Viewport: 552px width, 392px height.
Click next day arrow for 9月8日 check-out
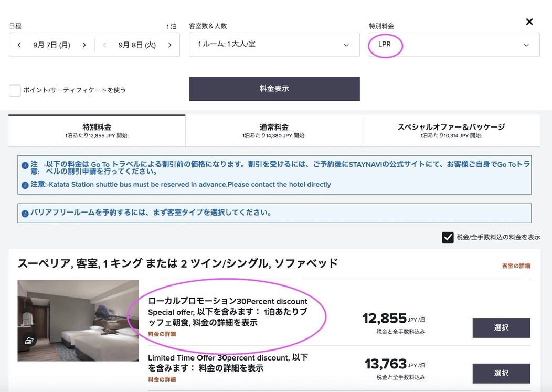point(169,45)
